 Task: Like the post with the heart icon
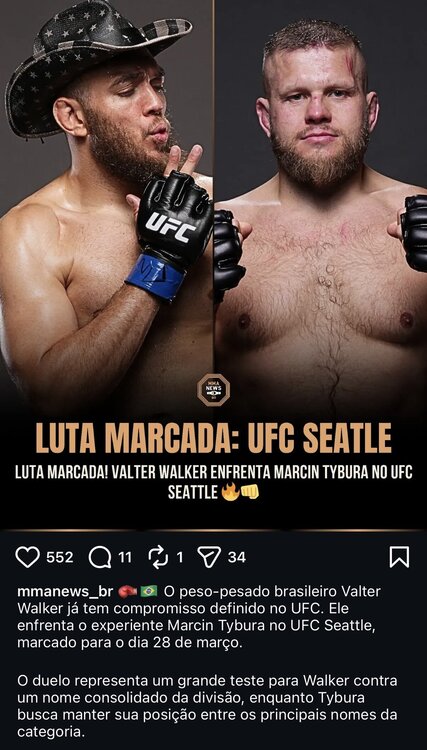pos(28,557)
